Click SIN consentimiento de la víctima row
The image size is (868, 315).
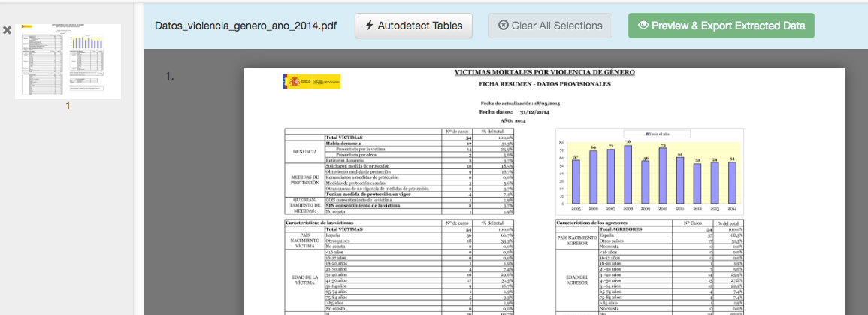419,205
